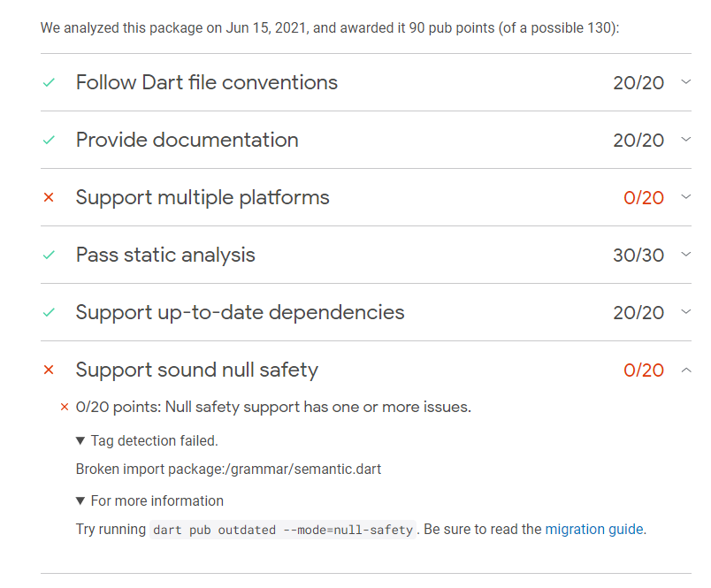The height and width of the screenshot is (588, 711).
Task: Expand the Pass static analysis section
Action: (686, 255)
